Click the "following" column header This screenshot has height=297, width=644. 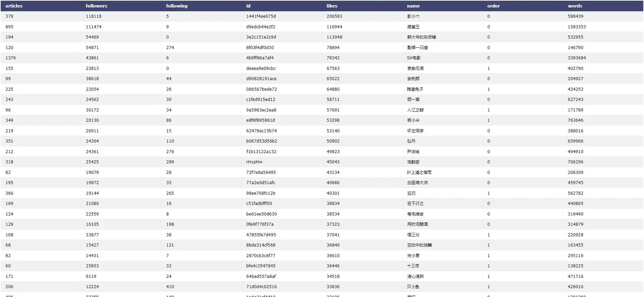pyautogui.click(x=177, y=6)
